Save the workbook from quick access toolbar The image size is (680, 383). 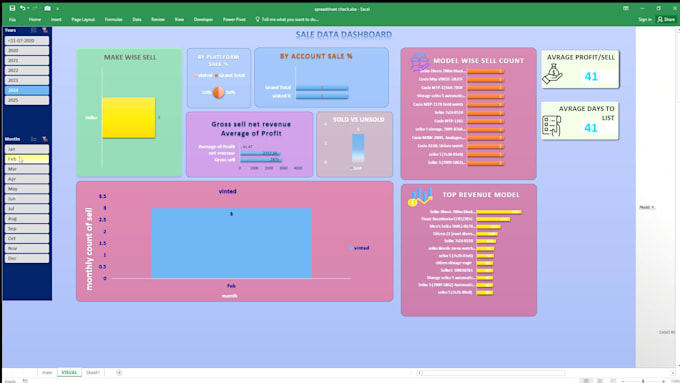(x=12, y=8)
